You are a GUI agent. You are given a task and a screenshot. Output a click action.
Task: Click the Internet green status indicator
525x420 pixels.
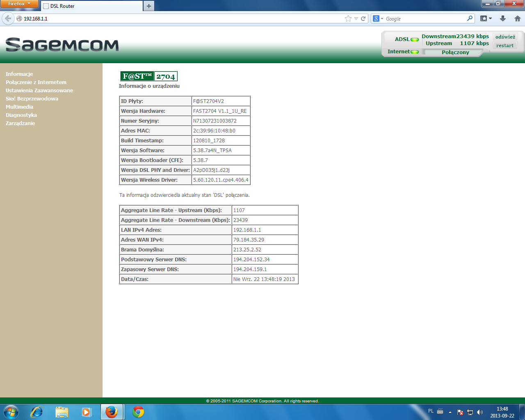415,52
